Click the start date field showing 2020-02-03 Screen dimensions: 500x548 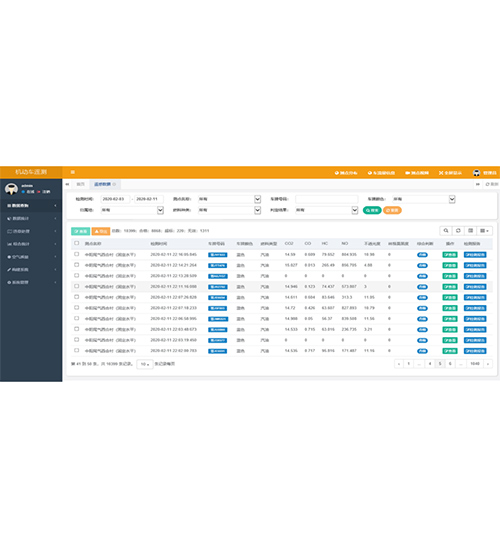[115, 199]
